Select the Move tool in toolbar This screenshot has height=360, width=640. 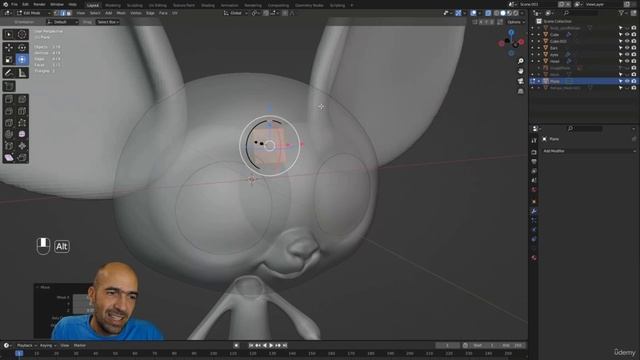point(9,48)
